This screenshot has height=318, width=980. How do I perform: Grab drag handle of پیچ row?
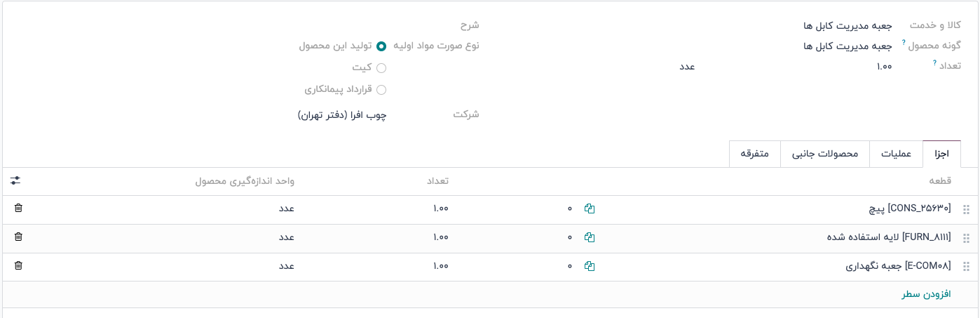[966, 209]
